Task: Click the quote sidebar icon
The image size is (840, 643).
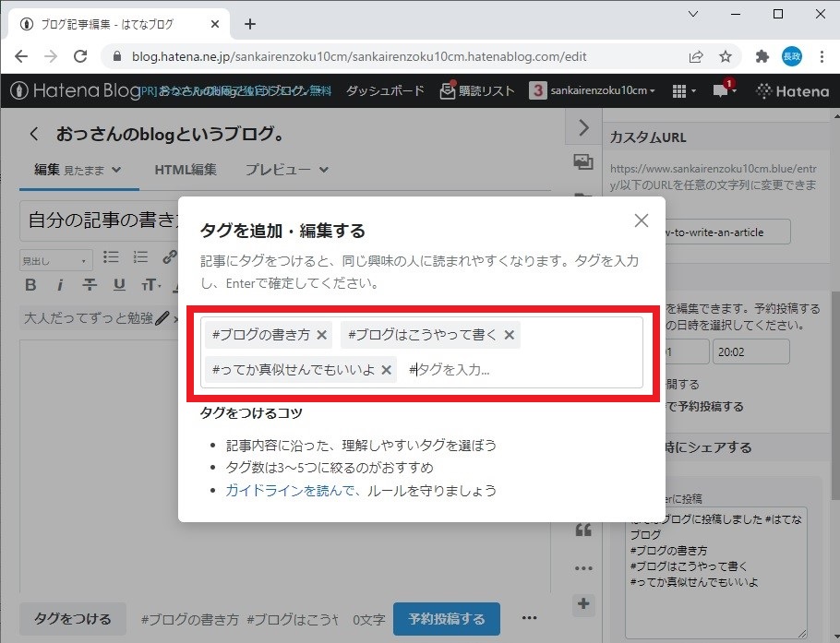Action: [583, 530]
